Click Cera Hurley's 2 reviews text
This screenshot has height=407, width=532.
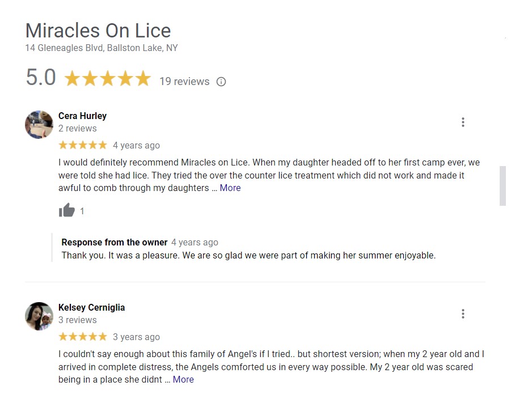78,129
